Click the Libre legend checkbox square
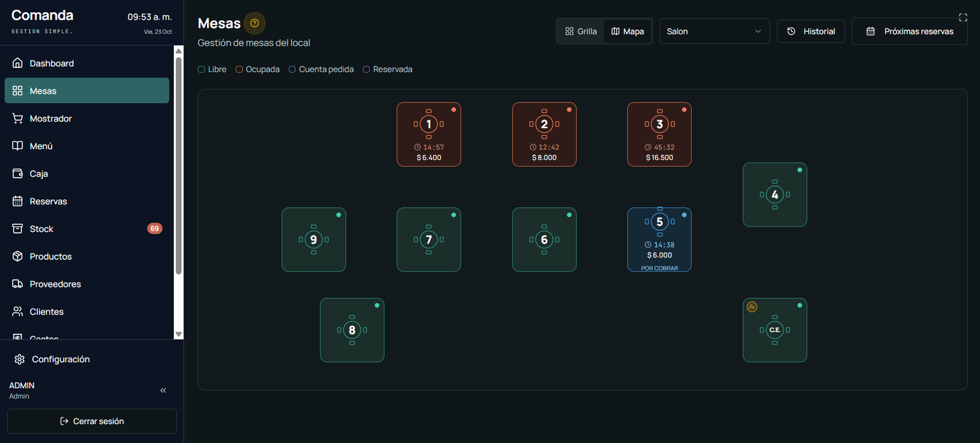Screen dimensions: 980x443 [201, 69]
